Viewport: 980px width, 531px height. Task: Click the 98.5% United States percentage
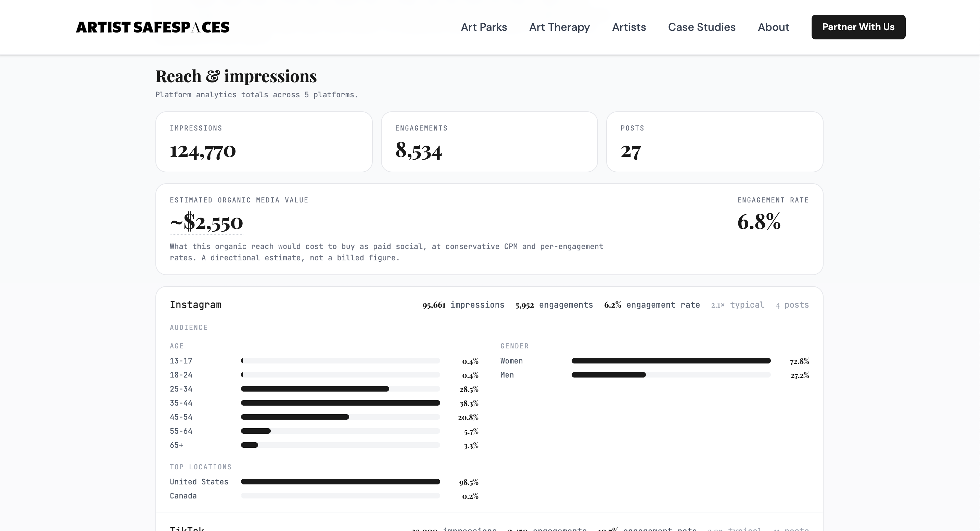coord(469,482)
